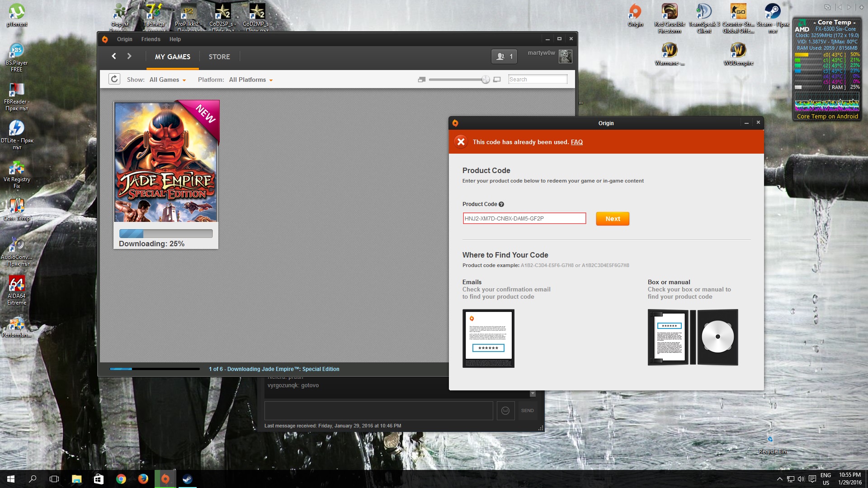Click SEND button in chat window
The height and width of the screenshot is (488, 868).
click(527, 411)
